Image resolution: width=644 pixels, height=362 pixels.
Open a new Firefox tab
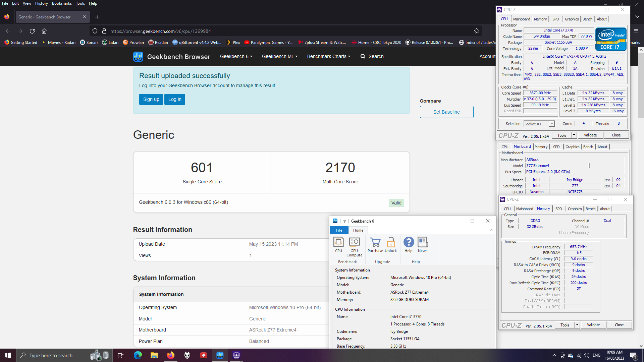tap(97, 17)
